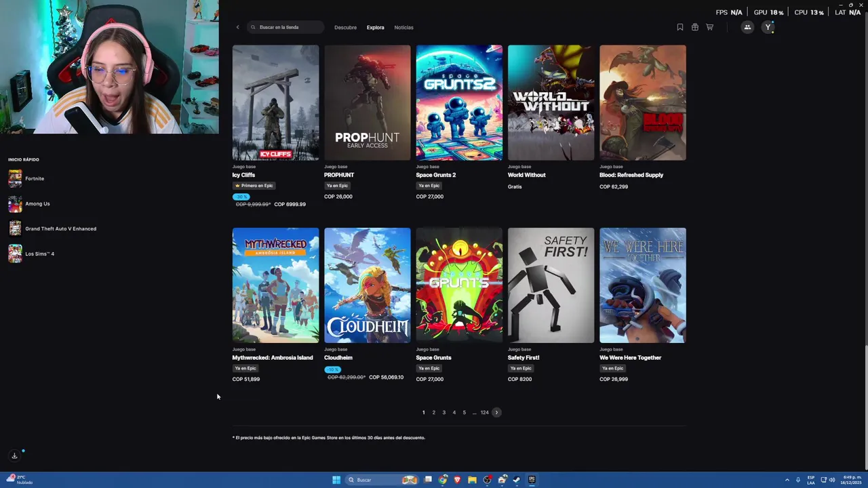Open the microphone tray icon

point(798,480)
